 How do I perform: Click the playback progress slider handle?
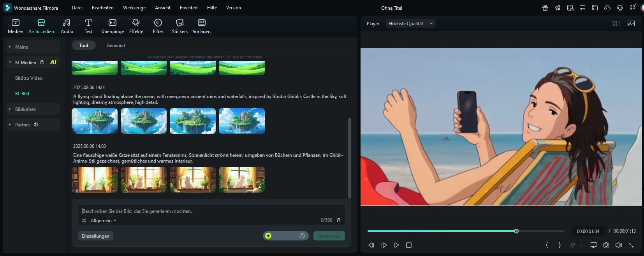coord(516,231)
